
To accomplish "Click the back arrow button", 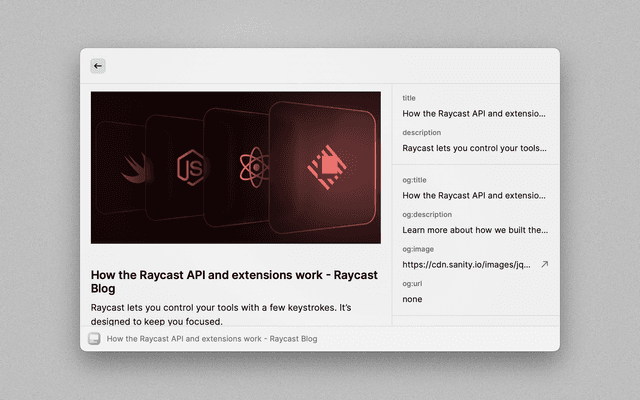I will point(98,66).
